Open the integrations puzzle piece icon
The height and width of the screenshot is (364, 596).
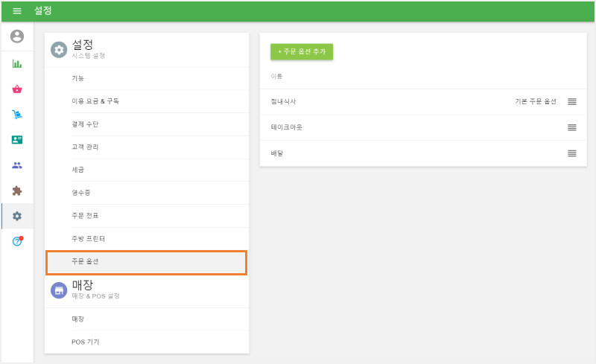coord(17,191)
